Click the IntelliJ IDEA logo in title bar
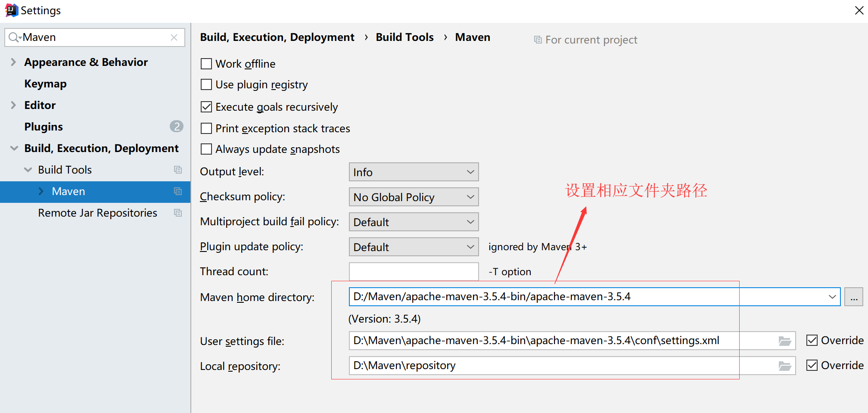 (x=11, y=10)
